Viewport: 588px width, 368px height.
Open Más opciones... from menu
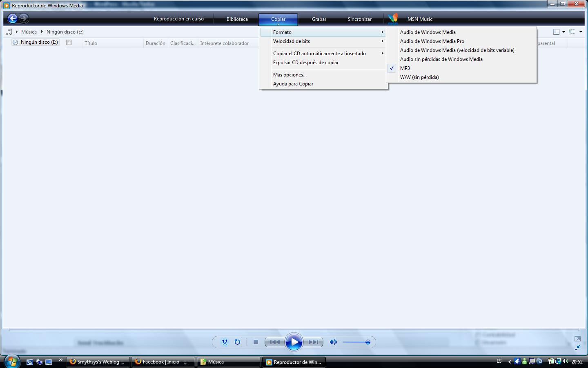tap(290, 75)
